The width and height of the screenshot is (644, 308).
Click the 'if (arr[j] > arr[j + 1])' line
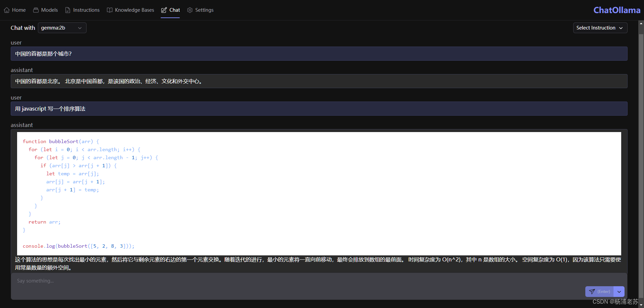click(x=78, y=166)
